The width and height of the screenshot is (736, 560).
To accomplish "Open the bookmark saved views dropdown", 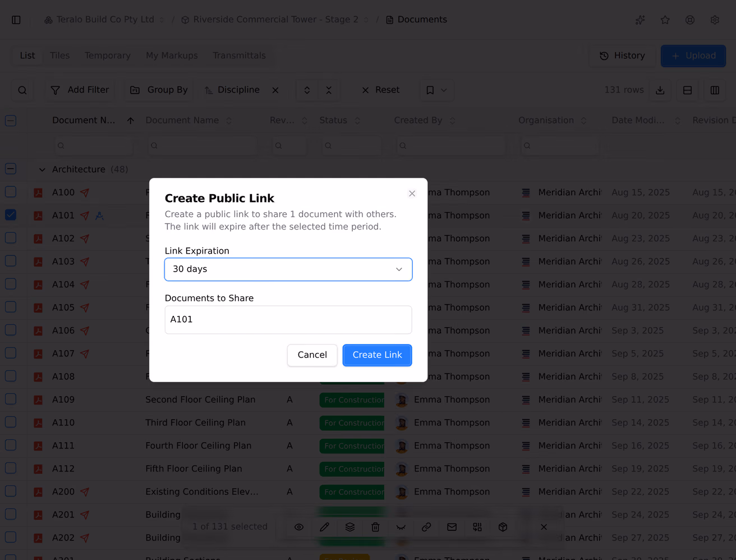I will click(436, 90).
